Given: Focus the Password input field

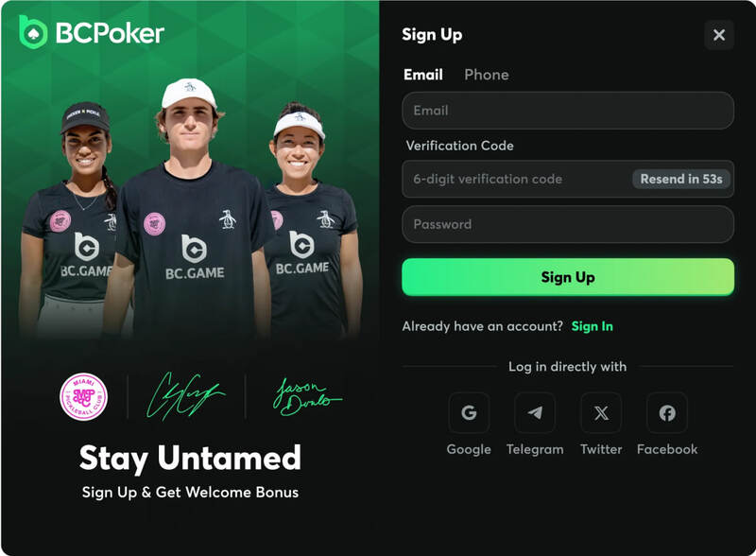Looking at the screenshot, I should (x=568, y=224).
